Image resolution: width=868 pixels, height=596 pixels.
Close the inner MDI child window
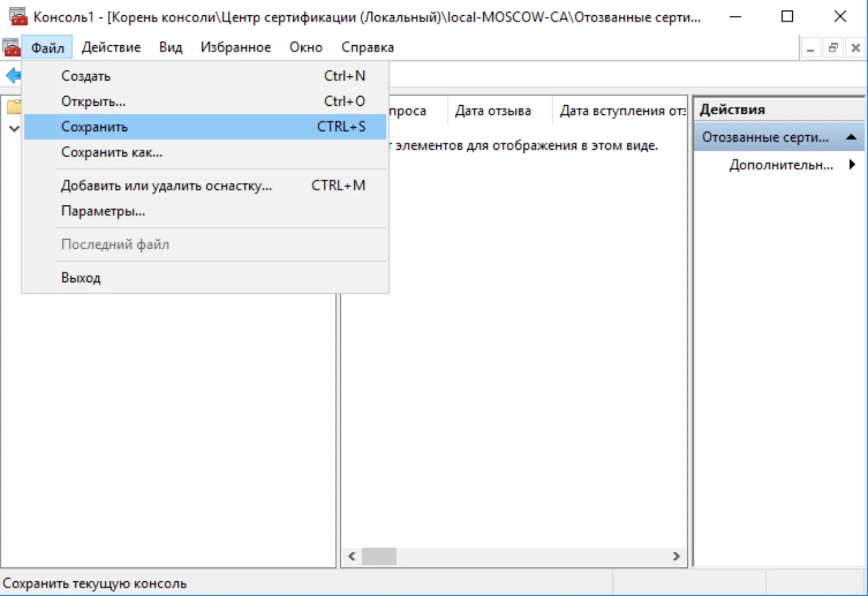(856, 48)
